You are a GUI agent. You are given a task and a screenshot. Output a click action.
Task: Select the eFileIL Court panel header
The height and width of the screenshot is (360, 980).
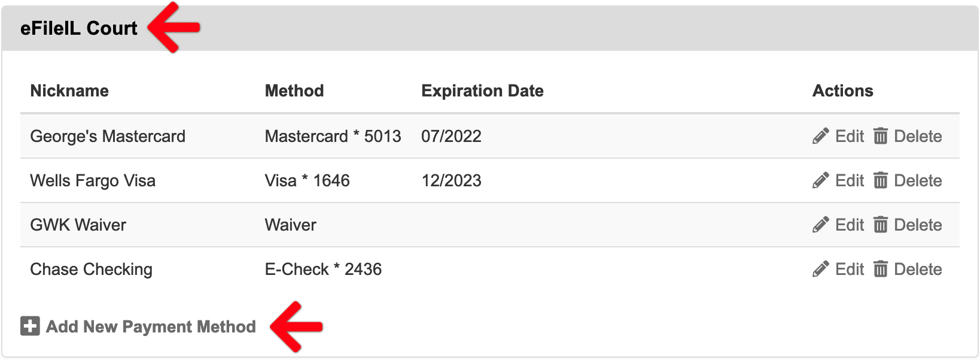(x=490, y=28)
